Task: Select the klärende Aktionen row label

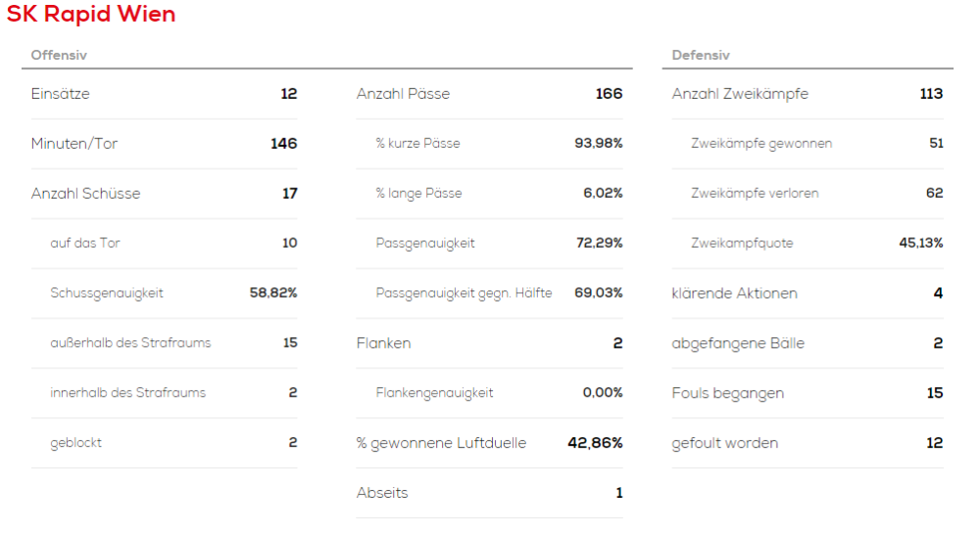Action: point(734,293)
